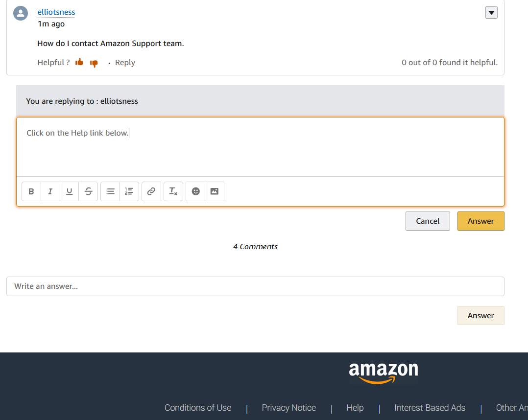Insert an image with the picture icon
Viewport: 528px width, 420px height.
(215, 191)
